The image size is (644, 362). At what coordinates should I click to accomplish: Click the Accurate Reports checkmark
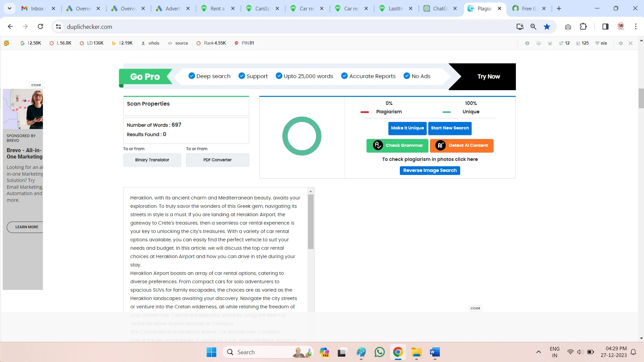[344, 76]
